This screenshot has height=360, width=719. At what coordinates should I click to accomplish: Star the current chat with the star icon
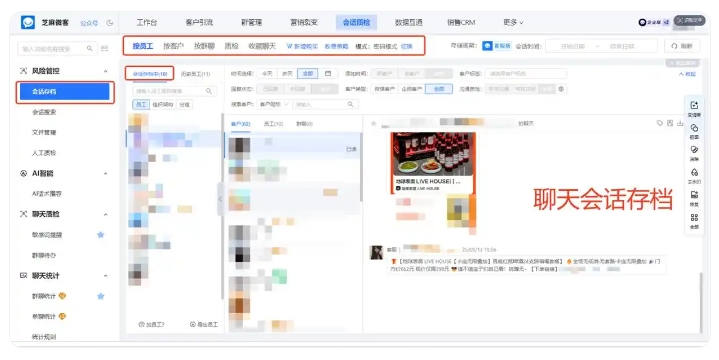(373, 123)
